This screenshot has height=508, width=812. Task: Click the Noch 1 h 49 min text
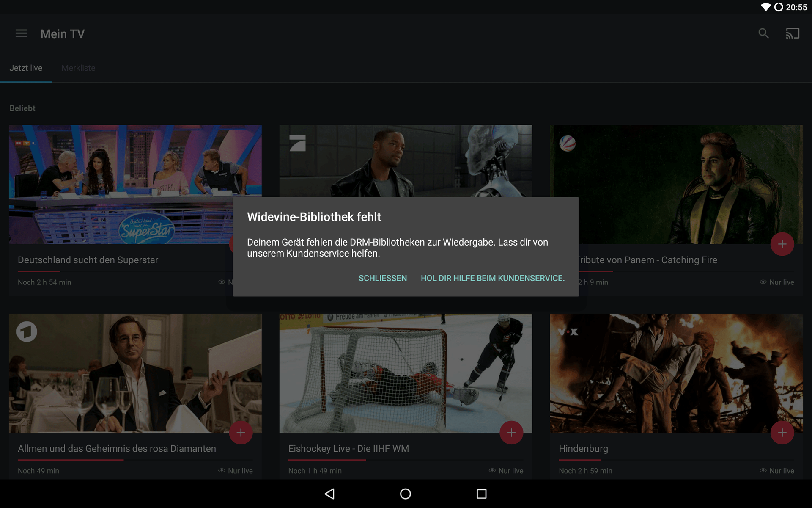(315, 471)
